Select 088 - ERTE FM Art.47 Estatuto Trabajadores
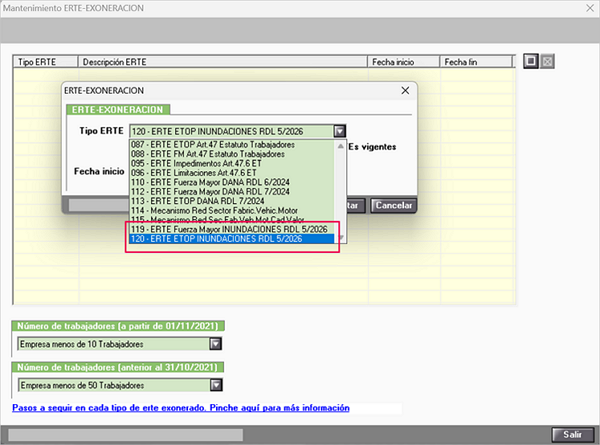 [x=232, y=154]
